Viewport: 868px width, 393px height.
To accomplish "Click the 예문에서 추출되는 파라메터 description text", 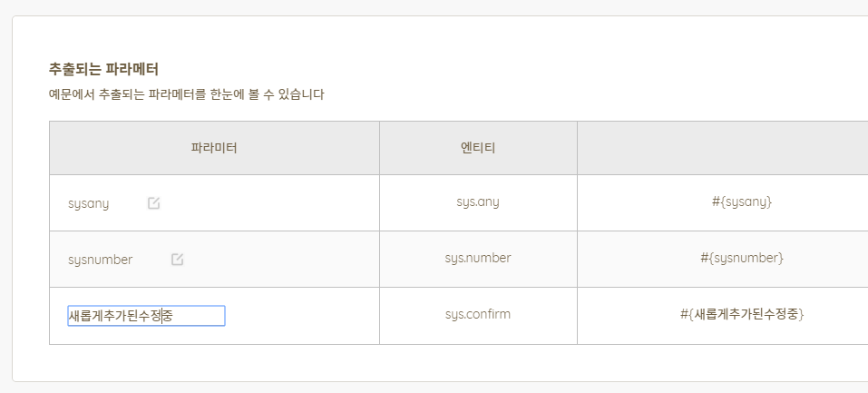I will click(x=187, y=94).
